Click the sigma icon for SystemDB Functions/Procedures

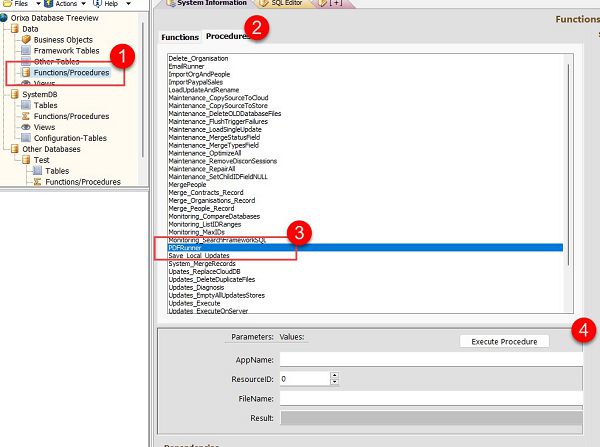(27, 116)
